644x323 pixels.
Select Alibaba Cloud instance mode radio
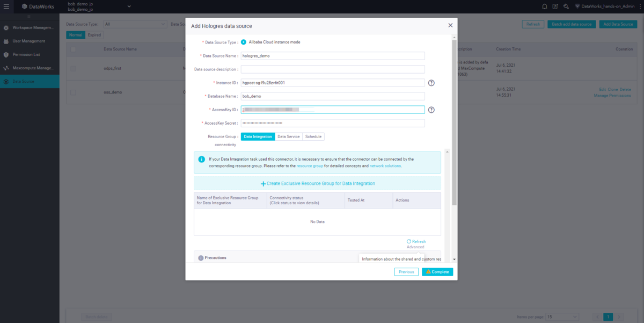pos(244,42)
